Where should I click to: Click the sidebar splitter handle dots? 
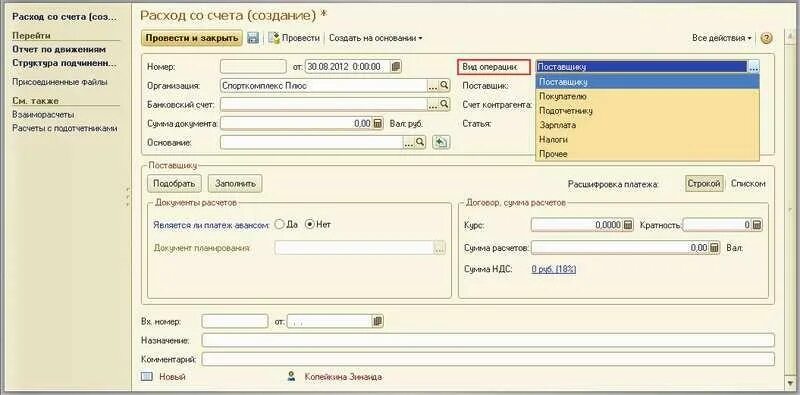(128, 197)
